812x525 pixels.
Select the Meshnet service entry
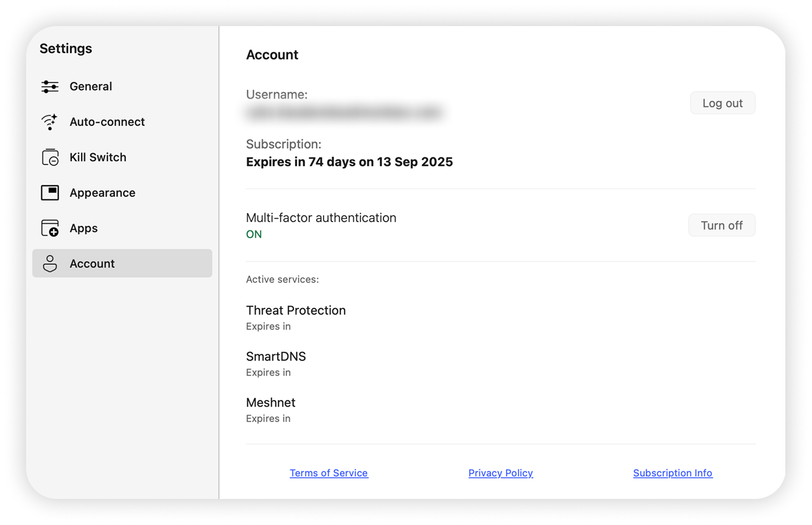coord(271,403)
